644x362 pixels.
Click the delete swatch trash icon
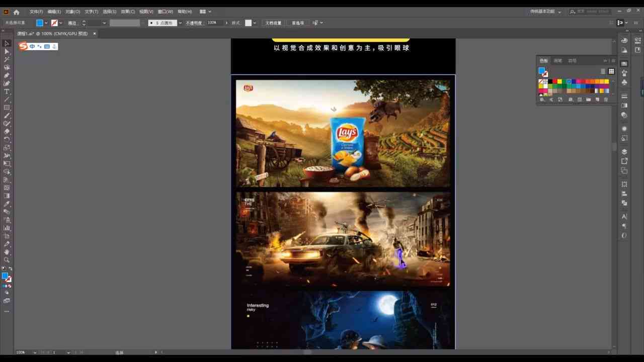pyautogui.click(x=606, y=100)
